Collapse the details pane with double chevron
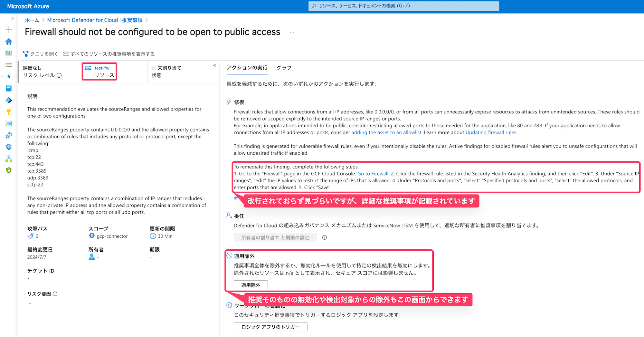Viewport: 644px width, 337px height. (x=214, y=65)
